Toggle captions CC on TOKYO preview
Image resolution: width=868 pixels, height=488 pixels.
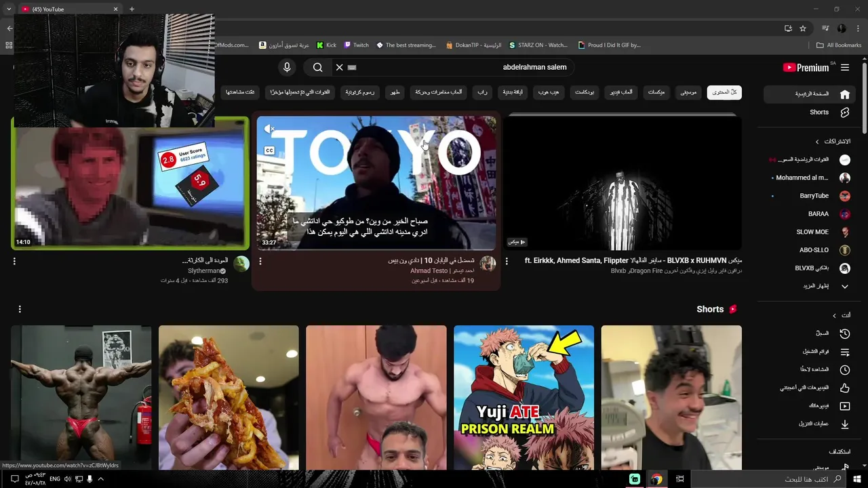pyautogui.click(x=269, y=150)
